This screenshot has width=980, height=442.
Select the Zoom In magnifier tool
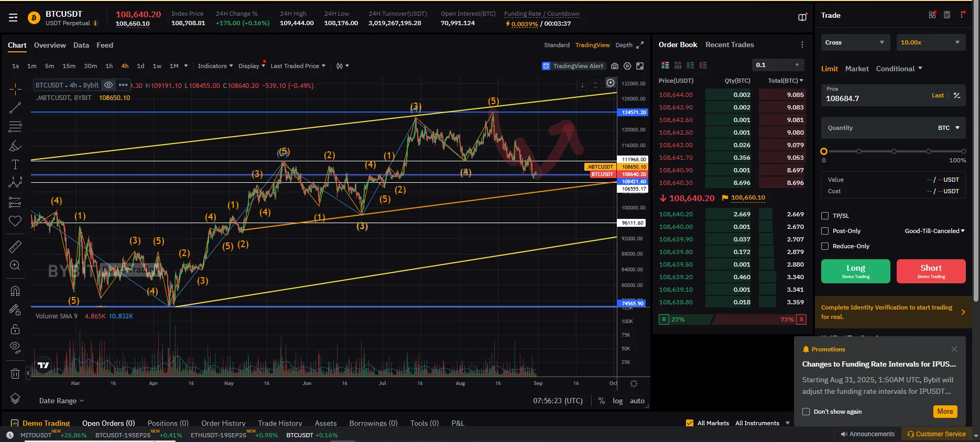point(15,266)
